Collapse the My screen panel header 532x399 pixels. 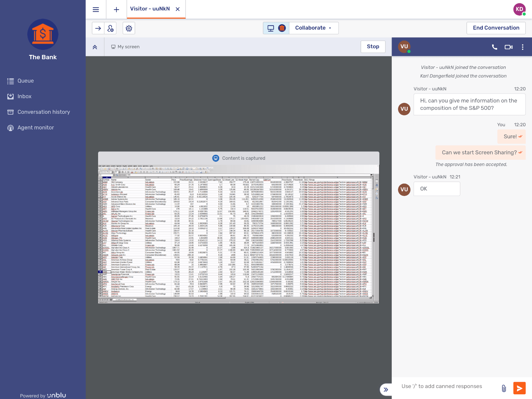click(x=95, y=47)
